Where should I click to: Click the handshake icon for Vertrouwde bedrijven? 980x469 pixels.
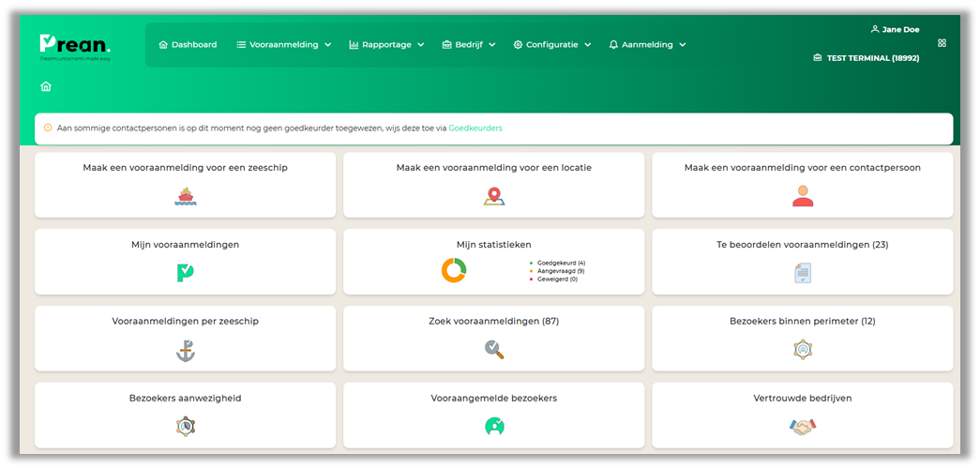(x=802, y=427)
